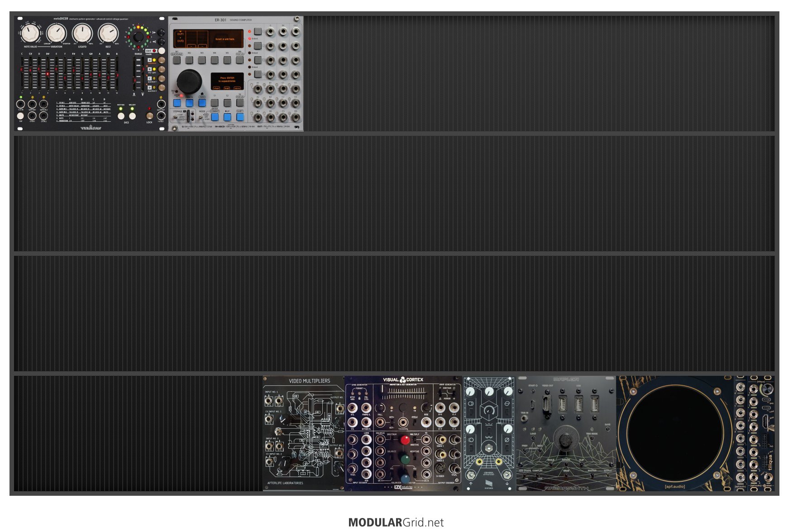This screenshot has width=793, height=532.
Task: Click the meloDICER step-forward arrow button
Action: pyautogui.click(x=161, y=42)
